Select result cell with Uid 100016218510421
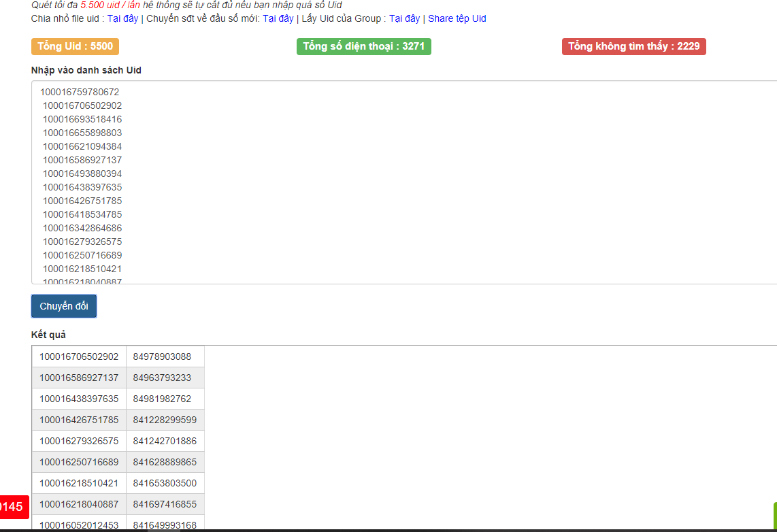Screen dimensions: 777x532 pos(79,483)
